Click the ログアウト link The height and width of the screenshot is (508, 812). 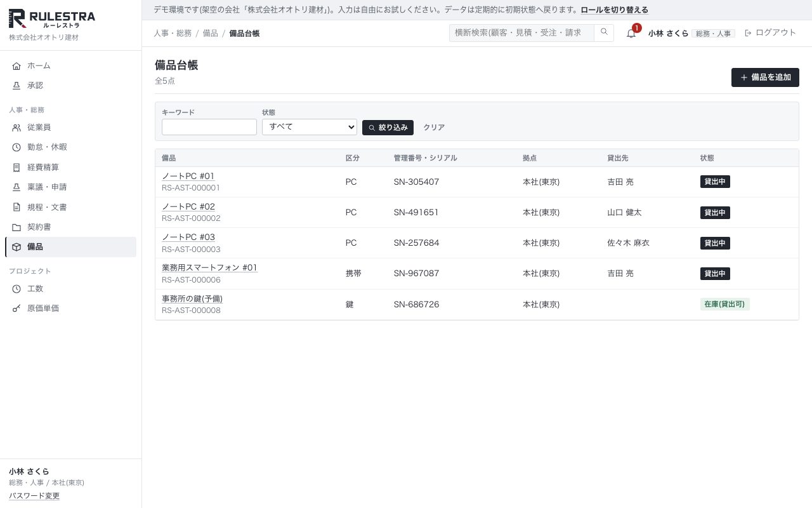pos(770,32)
